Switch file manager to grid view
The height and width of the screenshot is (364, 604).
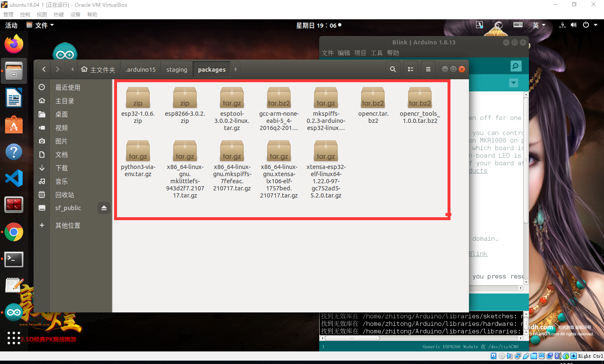click(x=411, y=69)
